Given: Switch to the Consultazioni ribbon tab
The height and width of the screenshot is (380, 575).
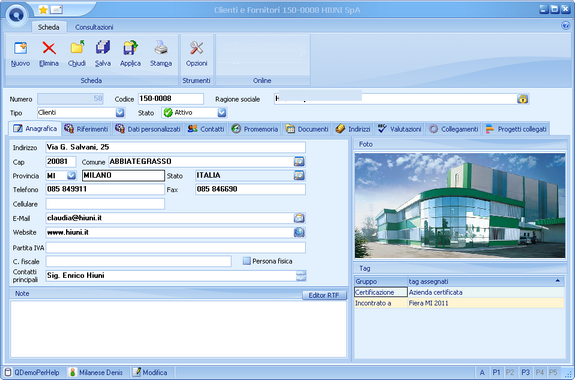Looking at the screenshot, I should (94, 27).
